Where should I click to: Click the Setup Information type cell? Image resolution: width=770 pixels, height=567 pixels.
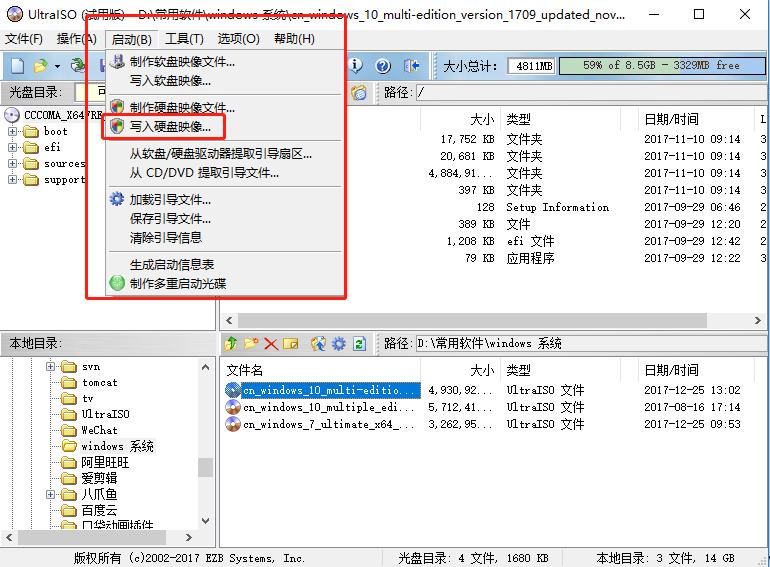557,207
